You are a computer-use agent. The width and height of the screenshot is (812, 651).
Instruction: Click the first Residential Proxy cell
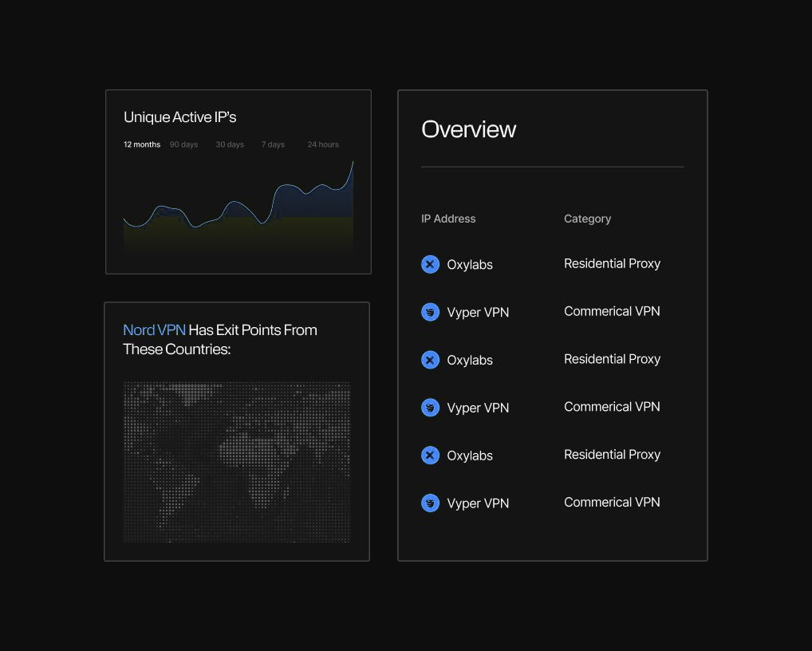click(x=612, y=263)
